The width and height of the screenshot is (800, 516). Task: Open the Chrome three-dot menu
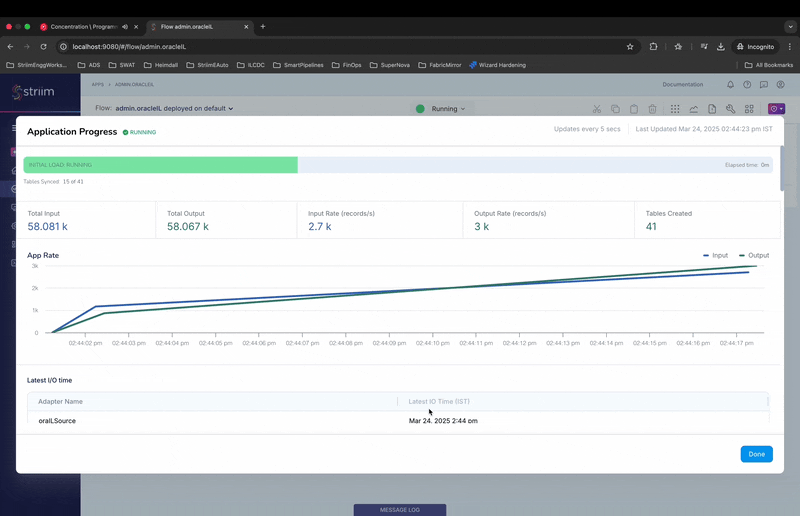[x=790, y=46]
